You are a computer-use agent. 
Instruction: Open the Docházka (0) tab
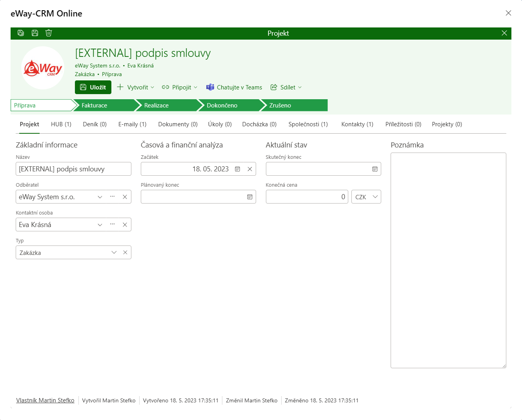pos(259,124)
